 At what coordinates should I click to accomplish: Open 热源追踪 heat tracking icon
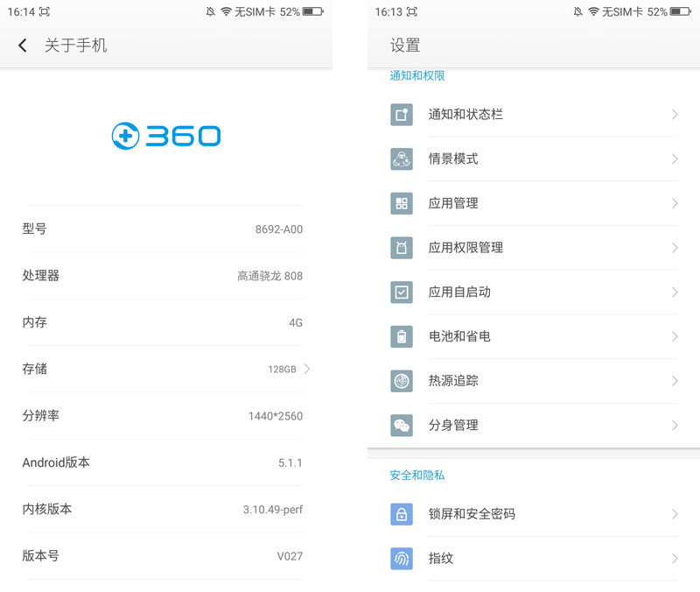(x=401, y=380)
